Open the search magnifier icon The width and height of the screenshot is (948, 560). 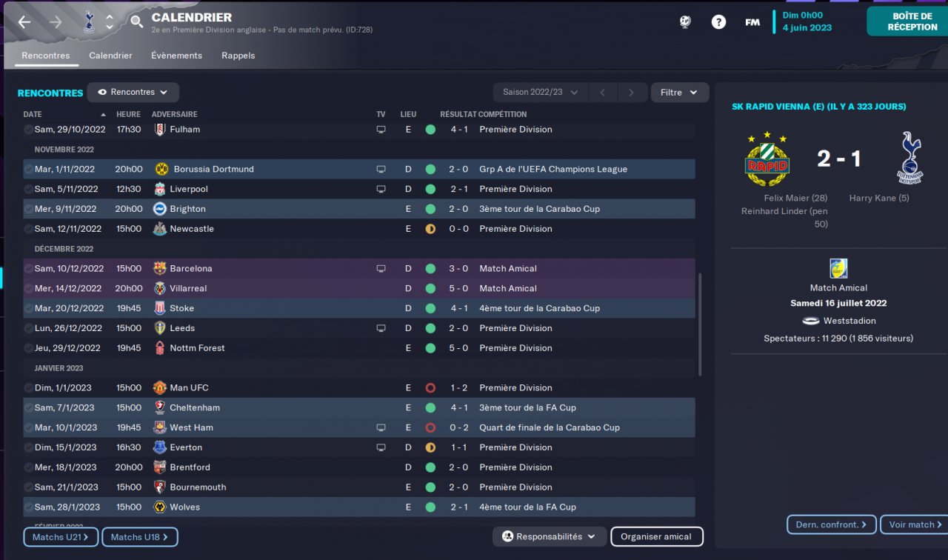(136, 21)
